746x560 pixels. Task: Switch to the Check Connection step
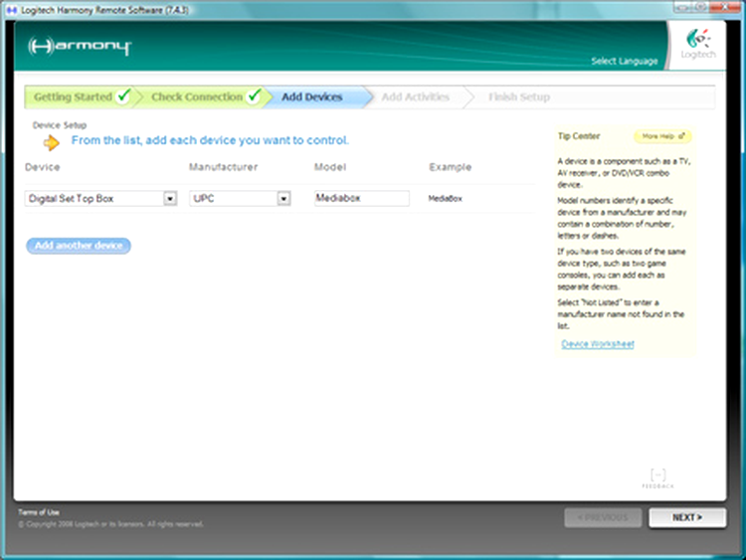(x=197, y=97)
